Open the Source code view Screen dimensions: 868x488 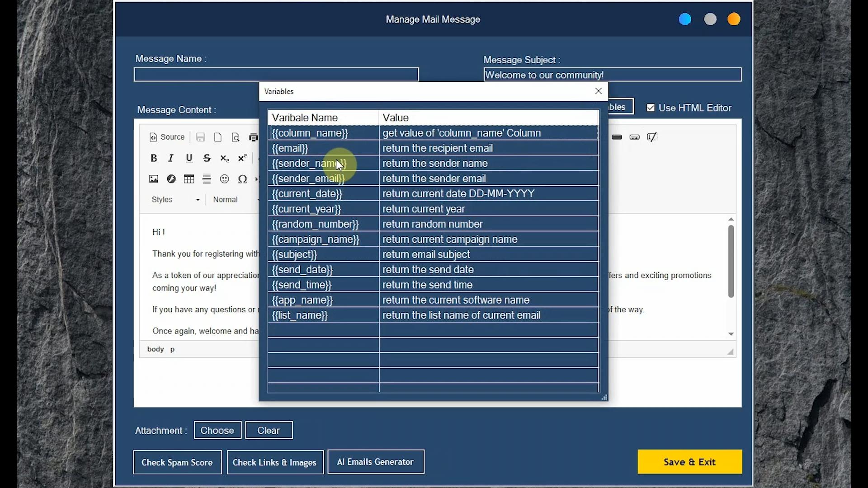(166, 137)
